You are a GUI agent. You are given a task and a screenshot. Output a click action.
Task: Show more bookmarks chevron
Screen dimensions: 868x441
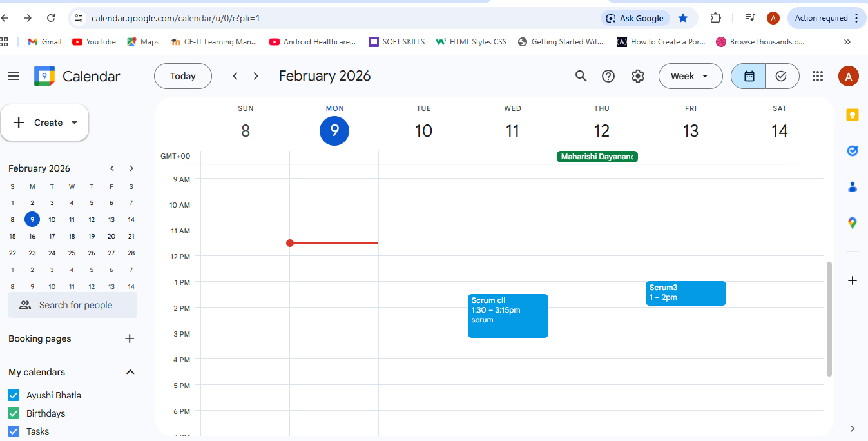(x=847, y=42)
